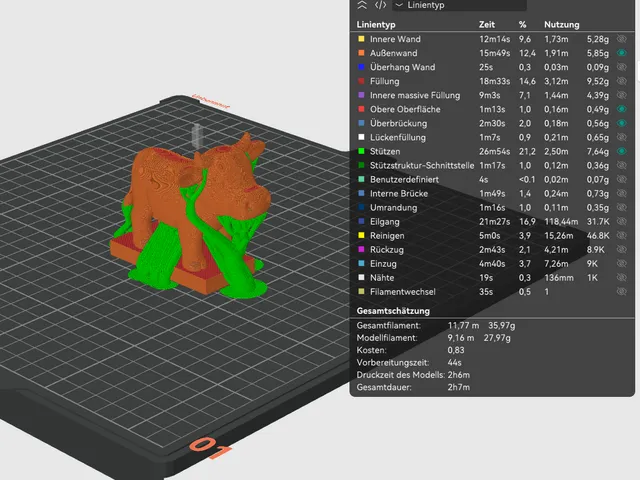Select the Reinigen row label
The height and width of the screenshot is (480, 640).
(x=387, y=236)
